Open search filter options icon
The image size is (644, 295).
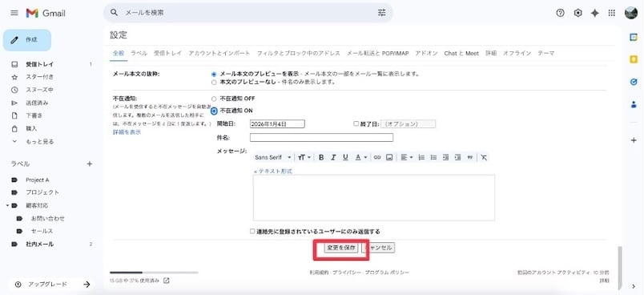(x=382, y=13)
